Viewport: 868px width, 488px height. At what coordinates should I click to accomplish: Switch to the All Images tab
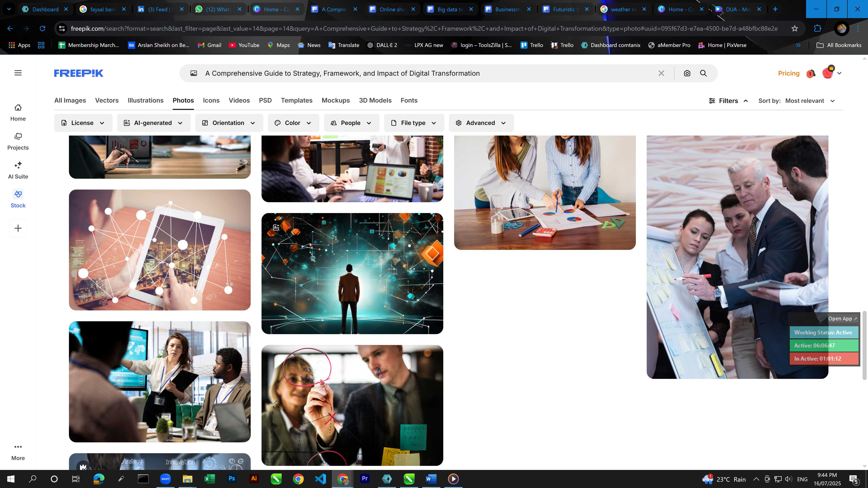click(x=70, y=100)
